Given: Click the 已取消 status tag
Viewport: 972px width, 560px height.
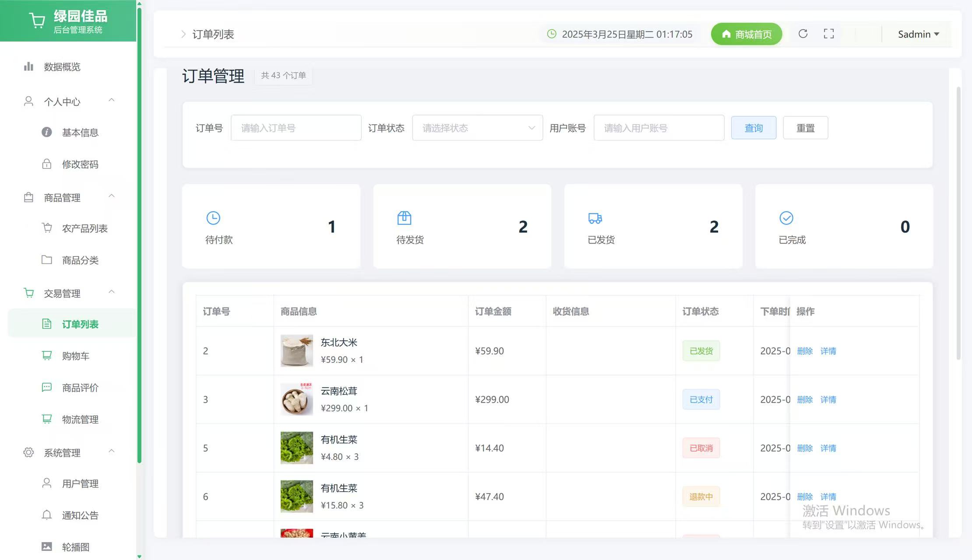Looking at the screenshot, I should 701,448.
